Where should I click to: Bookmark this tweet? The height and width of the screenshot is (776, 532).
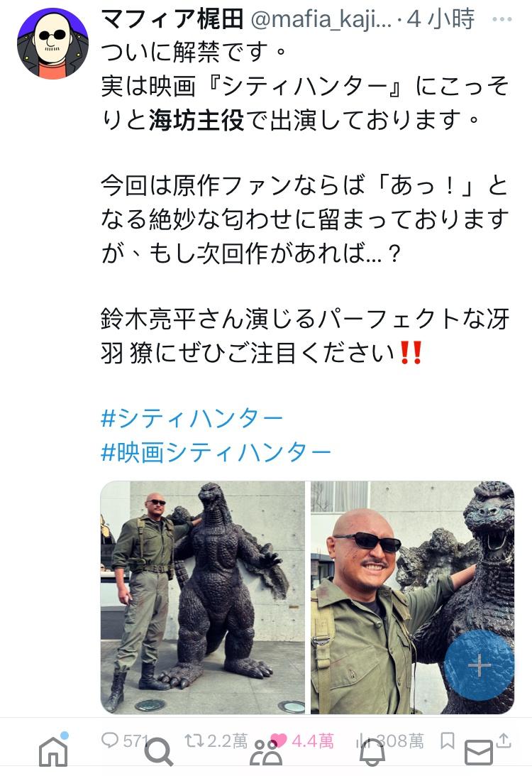[448, 741]
